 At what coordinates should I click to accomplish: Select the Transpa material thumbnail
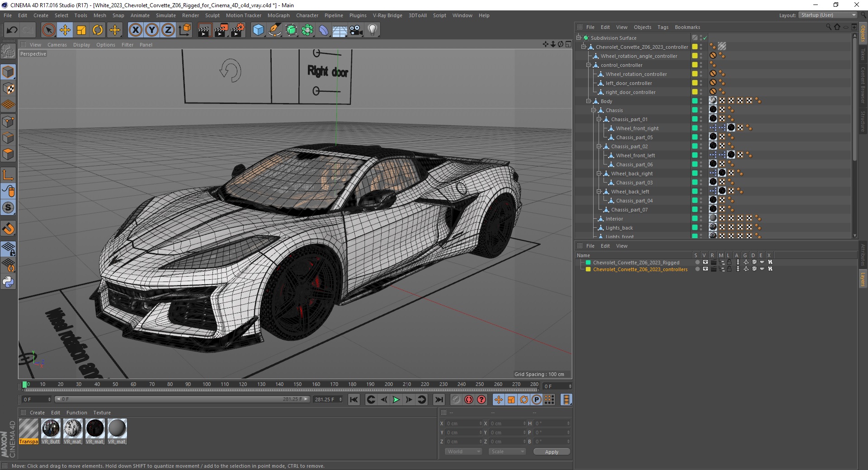[28, 431]
